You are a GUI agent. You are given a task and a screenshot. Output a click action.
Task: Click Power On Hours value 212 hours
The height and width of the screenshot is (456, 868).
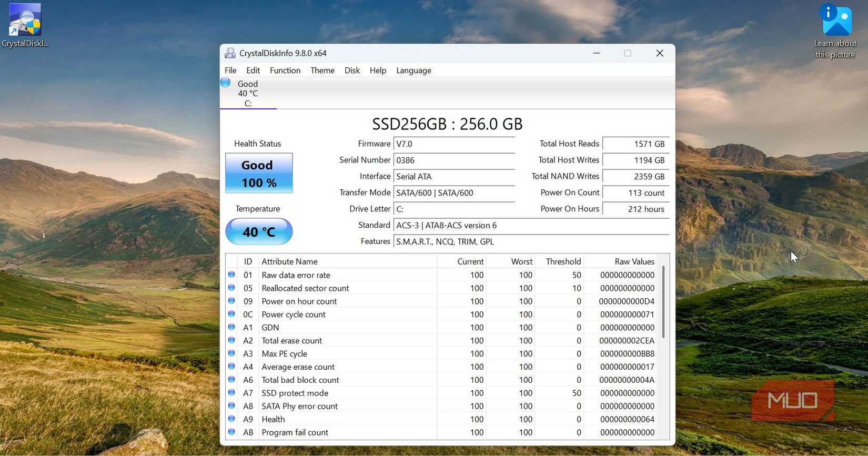[x=636, y=209]
